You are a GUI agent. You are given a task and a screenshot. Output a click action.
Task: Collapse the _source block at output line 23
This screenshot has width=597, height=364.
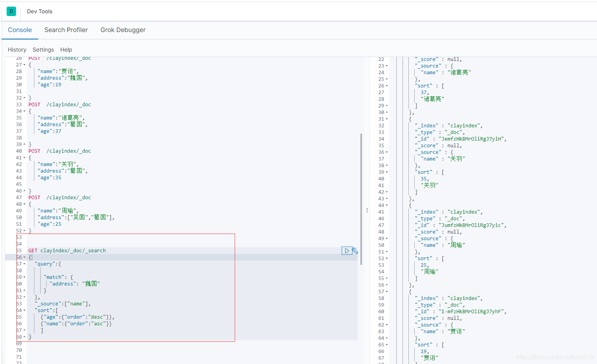[x=387, y=66]
